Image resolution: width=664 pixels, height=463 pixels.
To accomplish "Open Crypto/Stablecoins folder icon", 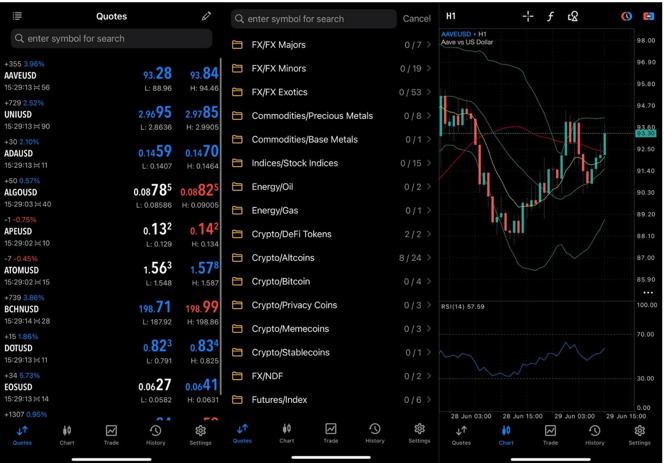I will point(237,352).
